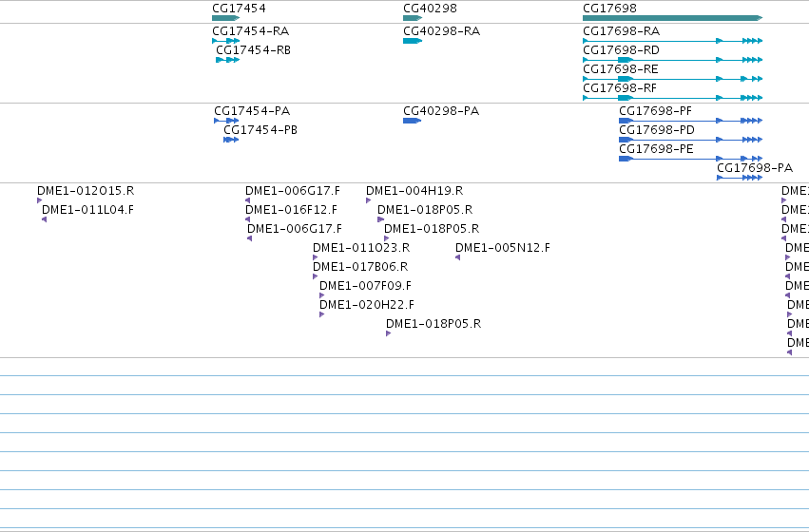Select transcript CG40298-RA
The width and height of the screenshot is (809, 532).
click(x=413, y=41)
